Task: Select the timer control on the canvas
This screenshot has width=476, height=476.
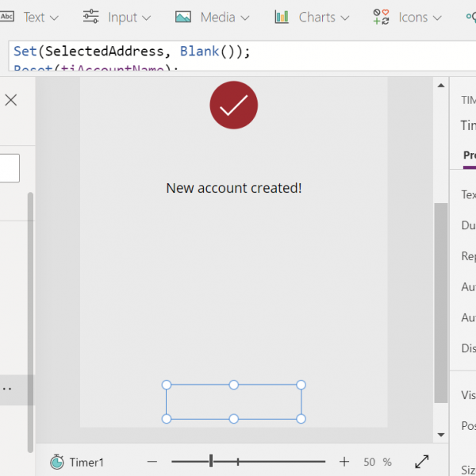Action: tap(234, 402)
